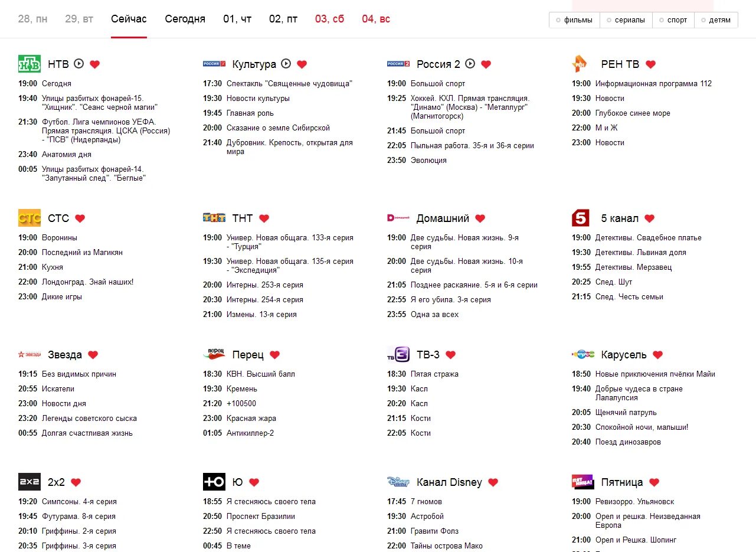Image resolution: width=756 pixels, height=552 pixels.
Task: Click the favorite heart next to ТВ-3
Action: point(450,355)
